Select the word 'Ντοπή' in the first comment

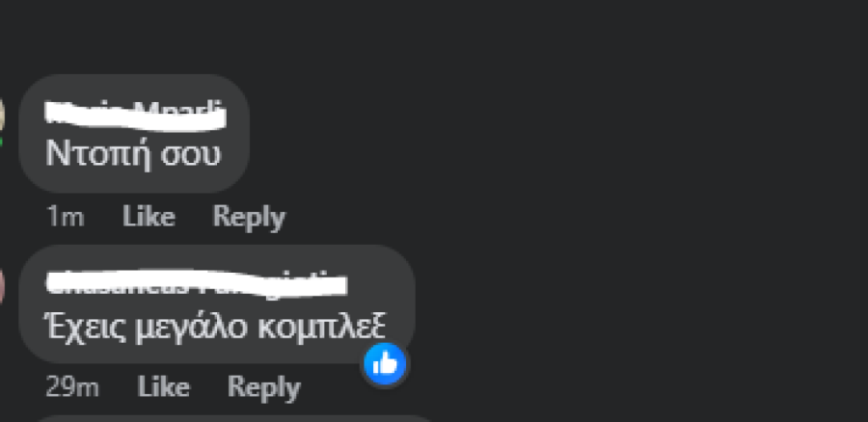(98, 153)
